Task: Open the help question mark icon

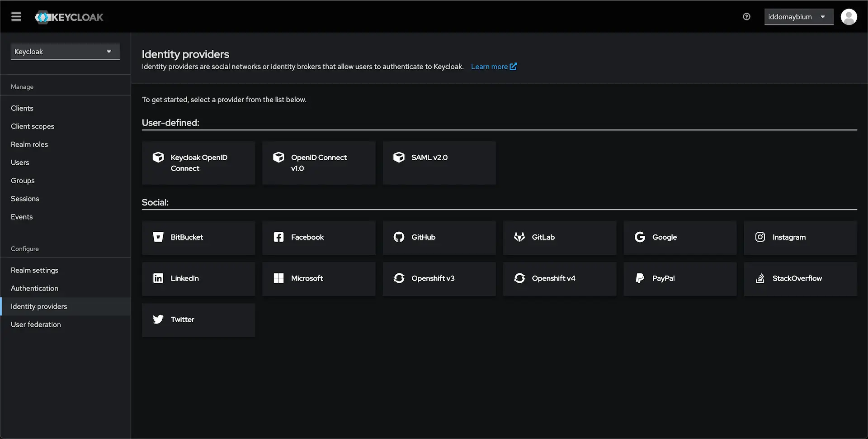Action: (746, 16)
